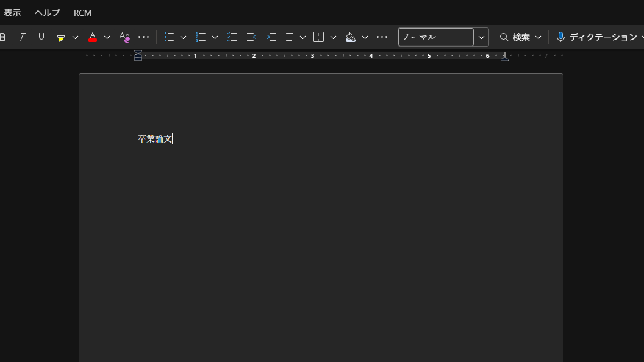Apply the red font color
Viewport: 644px width, 362px height.
[93, 37]
